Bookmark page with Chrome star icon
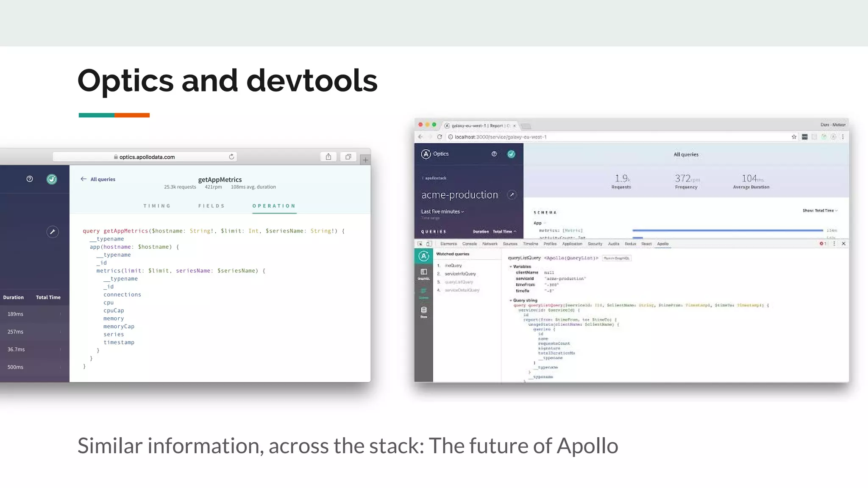Viewport: 868px width, 488px height. click(794, 137)
